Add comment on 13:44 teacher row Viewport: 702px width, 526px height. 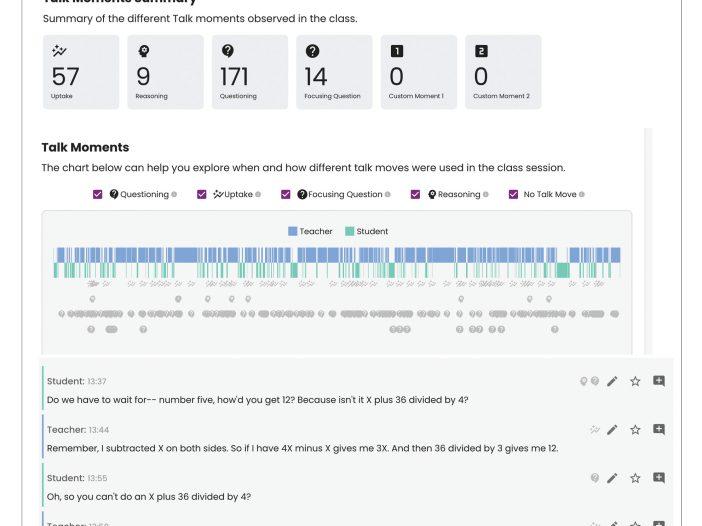point(659,430)
